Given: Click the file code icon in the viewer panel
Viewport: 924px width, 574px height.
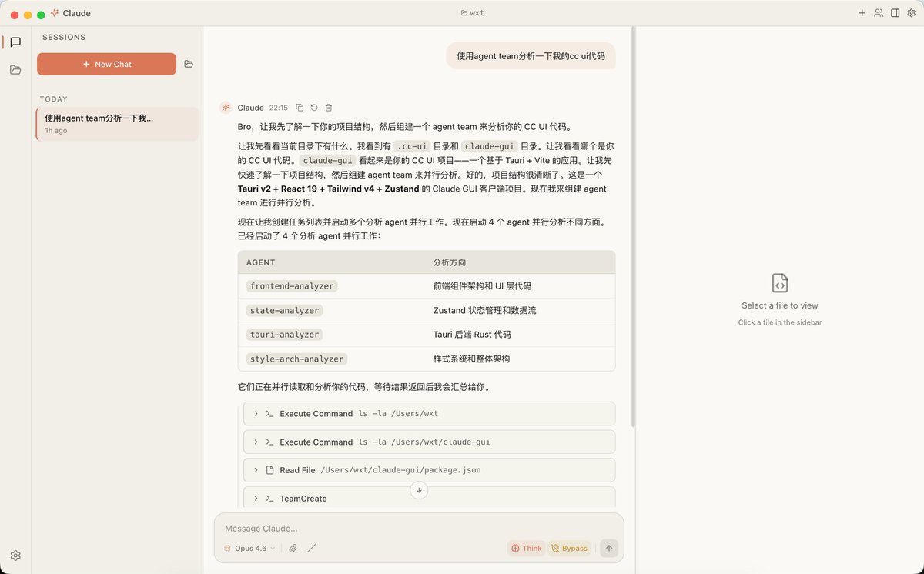Looking at the screenshot, I should click(780, 283).
